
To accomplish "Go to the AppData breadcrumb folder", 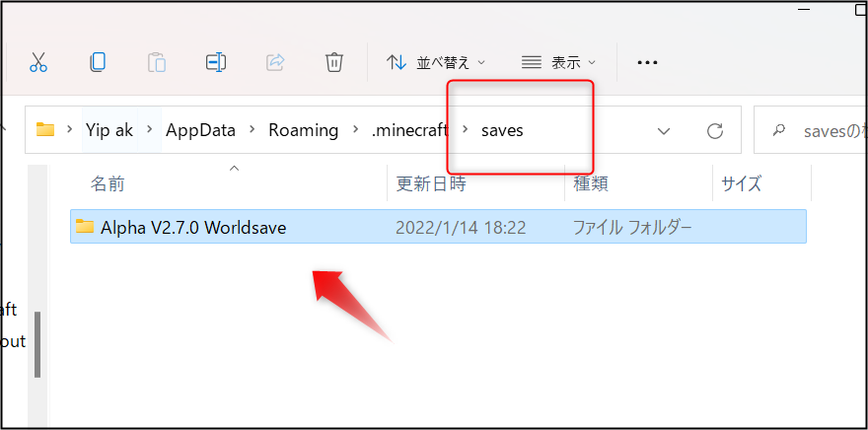I will (200, 130).
